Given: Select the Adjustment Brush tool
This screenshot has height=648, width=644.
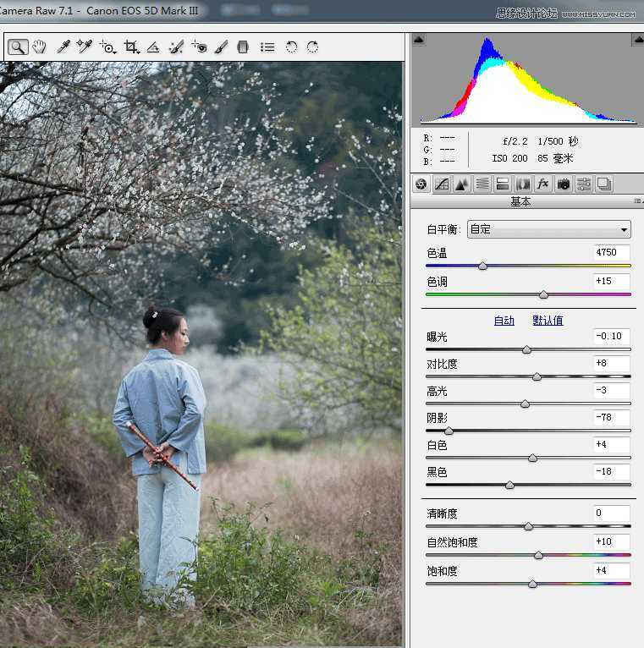Looking at the screenshot, I should 221,47.
